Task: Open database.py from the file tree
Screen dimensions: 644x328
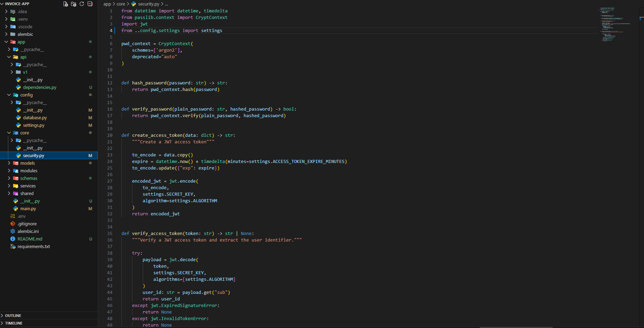Action: click(35, 117)
